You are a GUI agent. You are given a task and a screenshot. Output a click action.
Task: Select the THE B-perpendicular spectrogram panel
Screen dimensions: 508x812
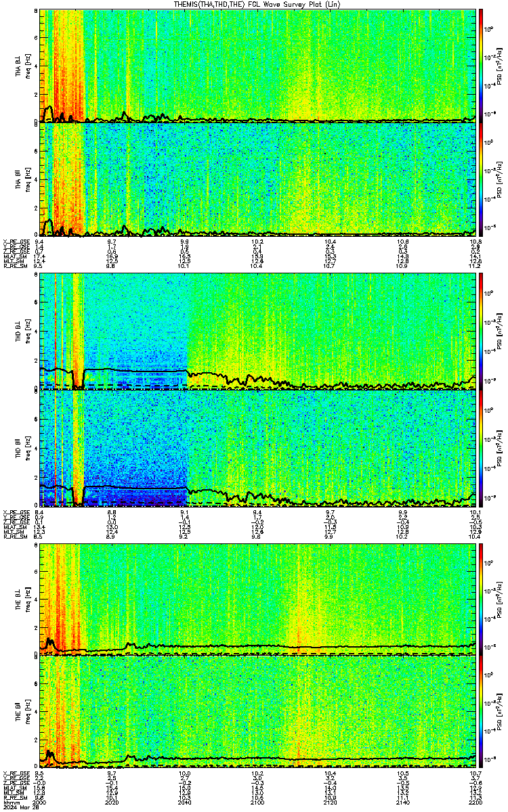257,600
